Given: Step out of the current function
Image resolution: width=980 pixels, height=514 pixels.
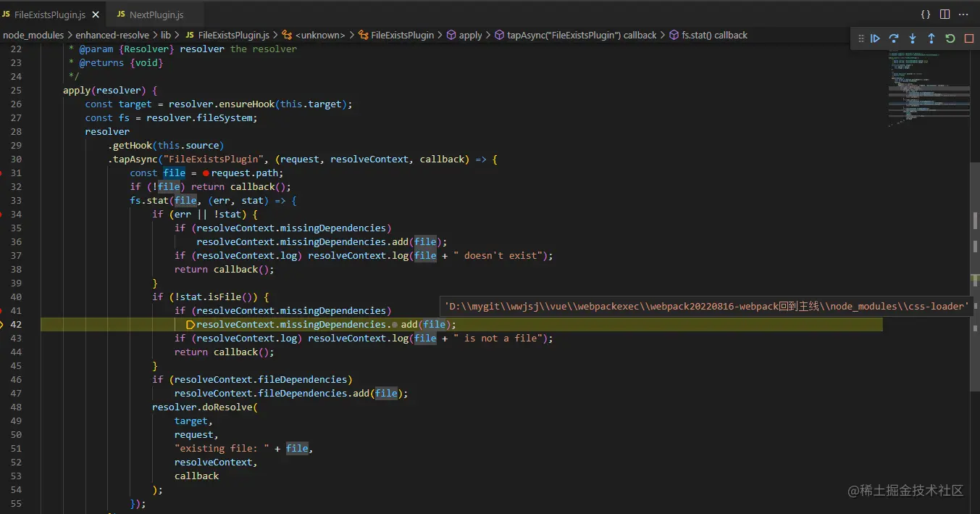Looking at the screenshot, I should tap(931, 38).
